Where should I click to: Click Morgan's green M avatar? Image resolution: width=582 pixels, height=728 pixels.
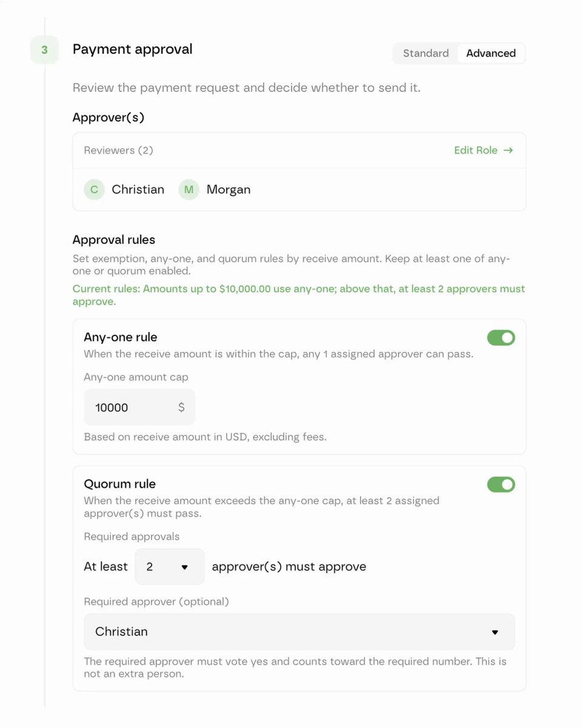[189, 189]
